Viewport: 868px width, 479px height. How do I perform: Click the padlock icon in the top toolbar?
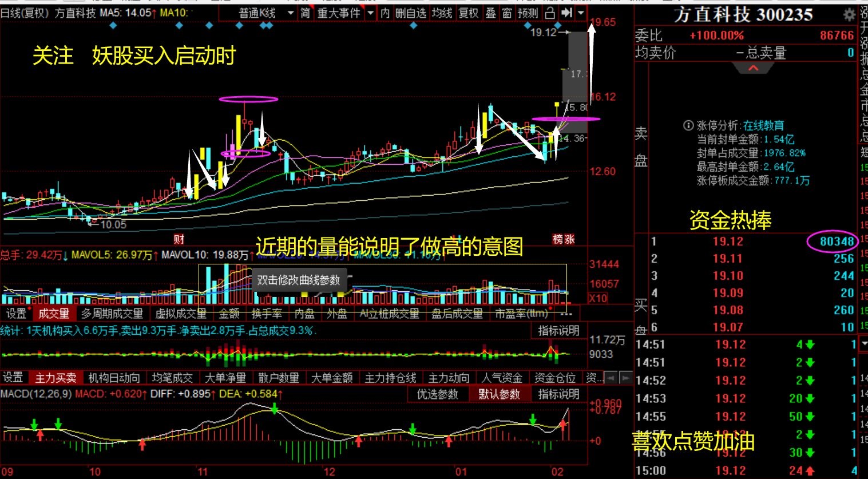[550, 13]
